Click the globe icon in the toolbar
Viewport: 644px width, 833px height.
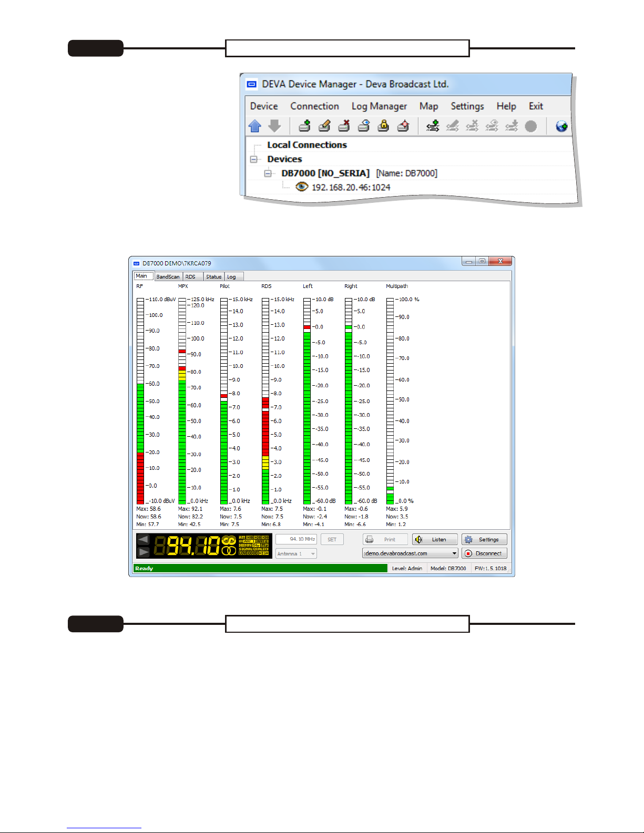pos(561,126)
